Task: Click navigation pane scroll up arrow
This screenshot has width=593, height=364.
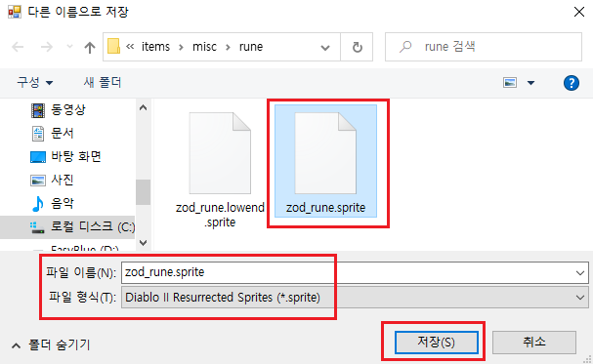Action: [x=143, y=108]
